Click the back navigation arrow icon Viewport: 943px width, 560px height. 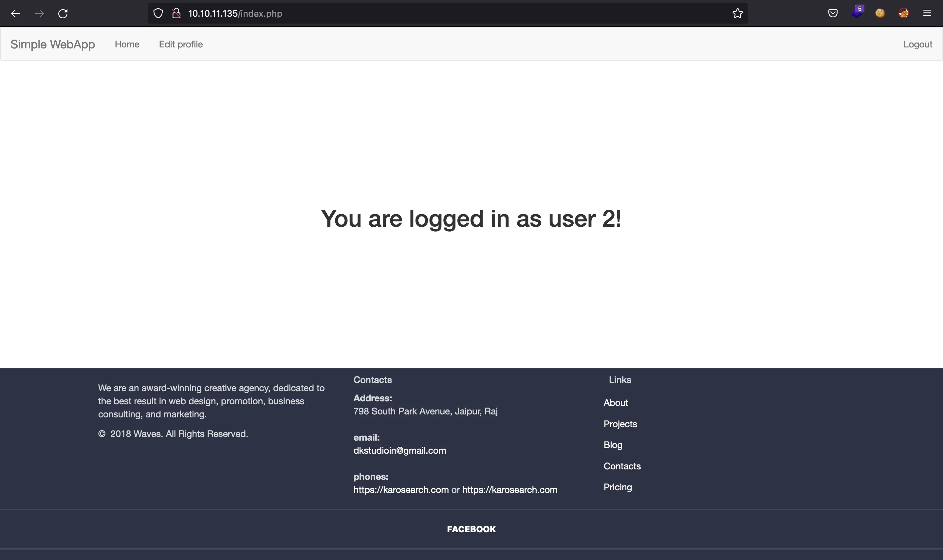click(15, 13)
